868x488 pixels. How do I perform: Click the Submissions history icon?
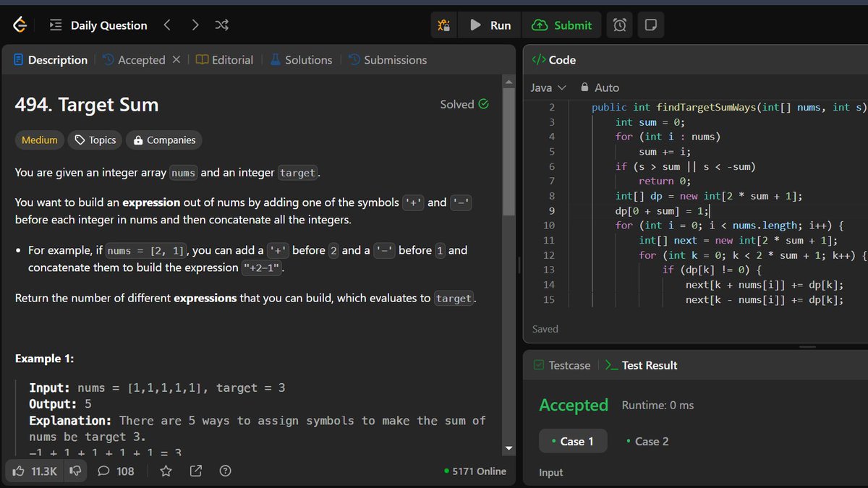click(354, 60)
